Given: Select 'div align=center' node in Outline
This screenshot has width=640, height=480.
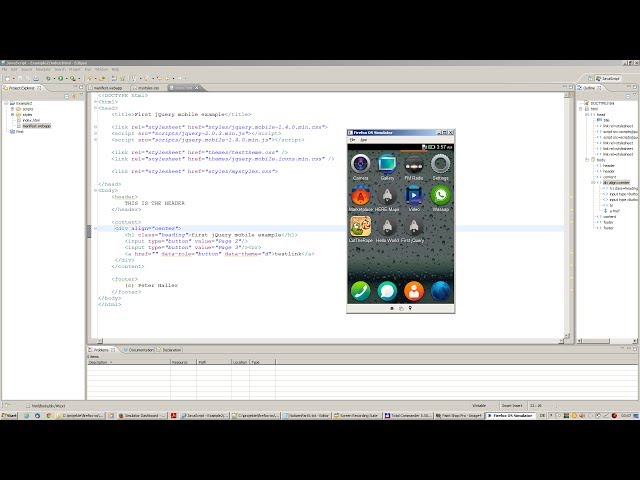Looking at the screenshot, I should (x=616, y=183).
